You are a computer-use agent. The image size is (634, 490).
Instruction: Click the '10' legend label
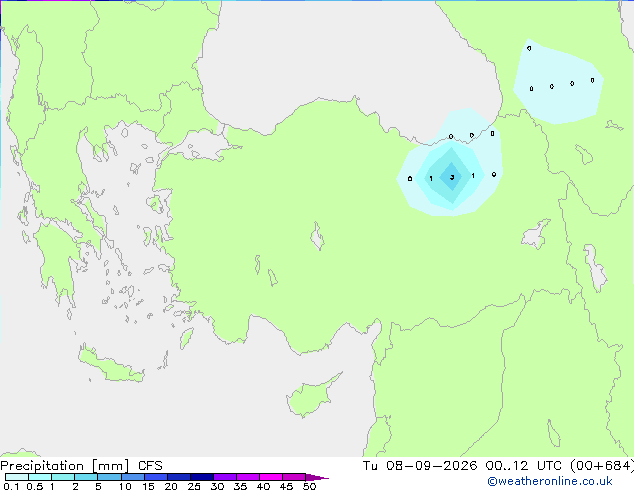pyautogui.click(x=125, y=486)
